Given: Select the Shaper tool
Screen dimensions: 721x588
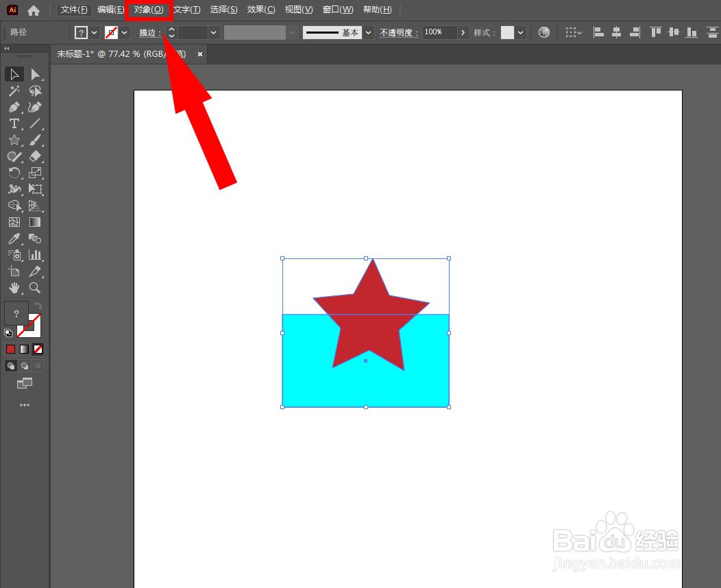Looking at the screenshot, I should (14, 157).
